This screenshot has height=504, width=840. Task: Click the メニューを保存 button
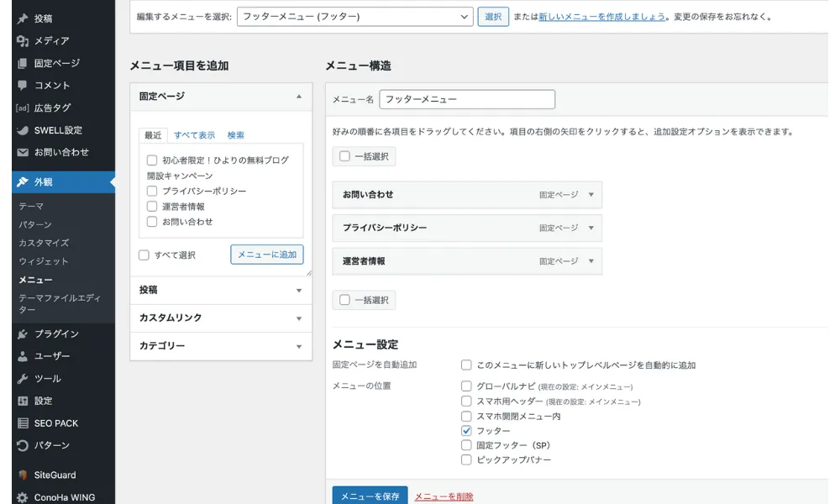[x=370, y=496]
